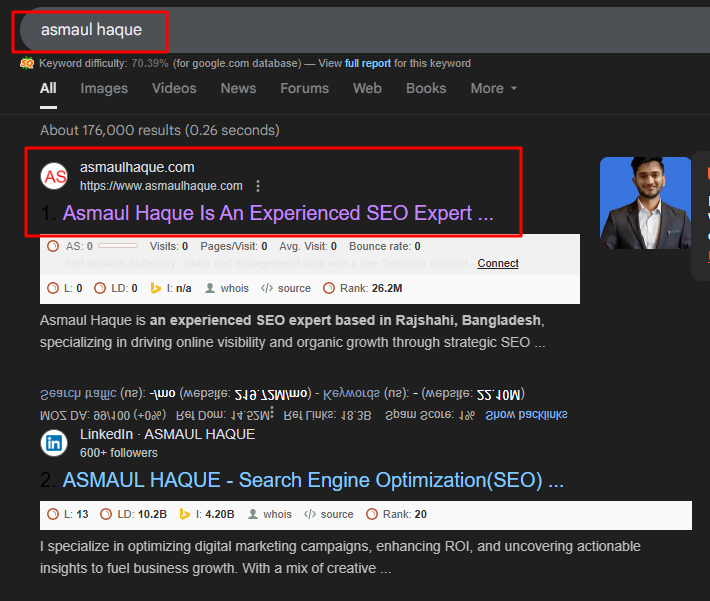
Task: Open the Web tab
Action: click(x=367, y=88)
